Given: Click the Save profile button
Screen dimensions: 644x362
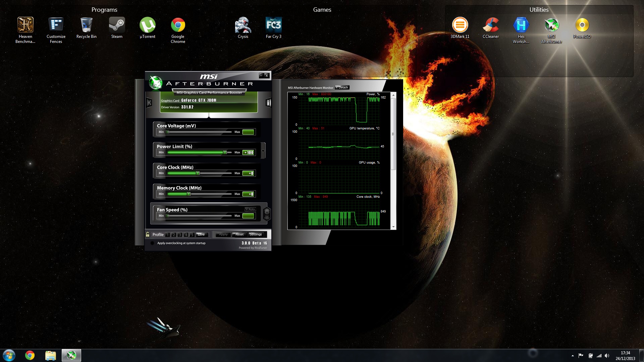Looking at the screenshot, I should [202, 234].
